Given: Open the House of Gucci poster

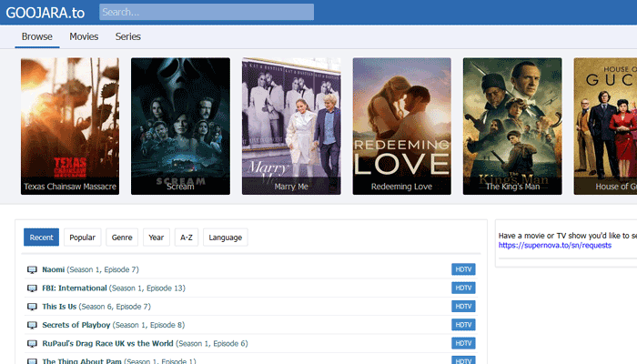Looking at the screenshot, I should (605, 126).
